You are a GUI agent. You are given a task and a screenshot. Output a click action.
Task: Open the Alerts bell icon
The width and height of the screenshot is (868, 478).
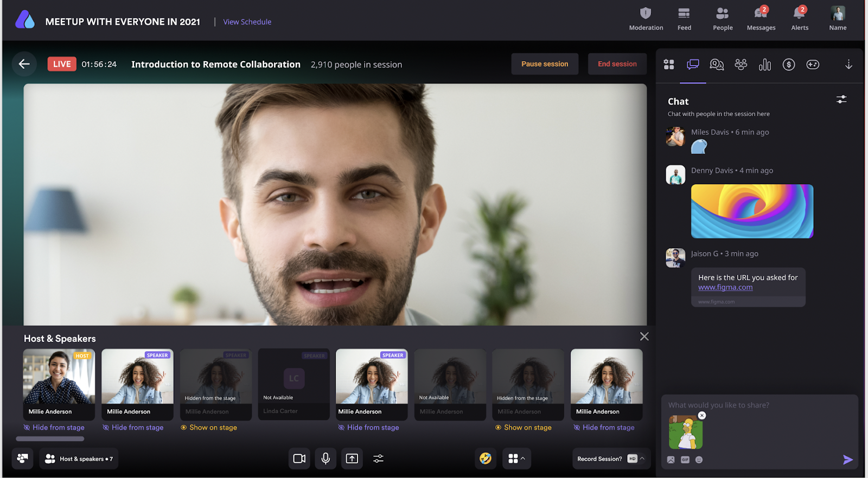pyautogui.click(x=800, y=13)
